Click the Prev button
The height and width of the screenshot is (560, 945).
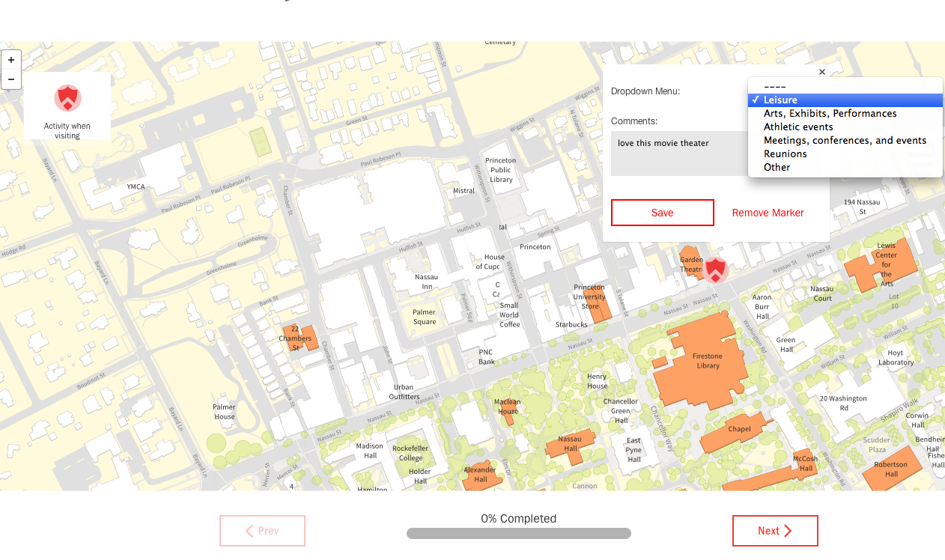pos(262,531)
